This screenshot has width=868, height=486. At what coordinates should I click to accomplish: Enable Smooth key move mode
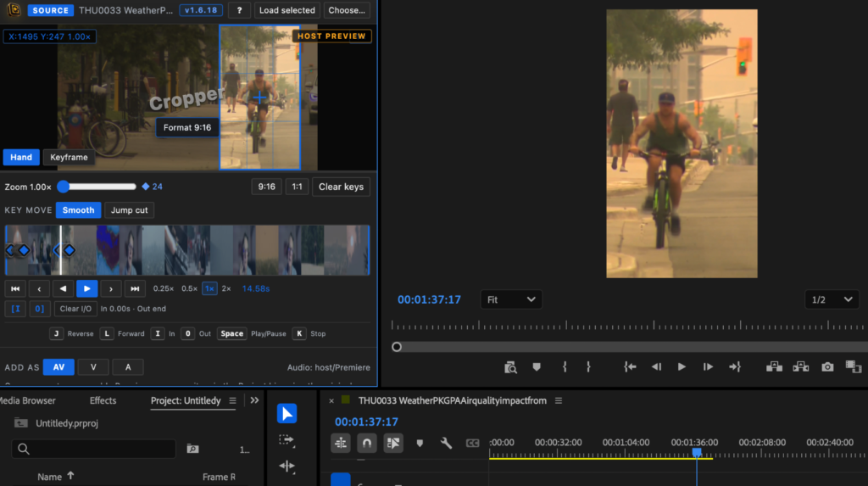tap(78, 210)
